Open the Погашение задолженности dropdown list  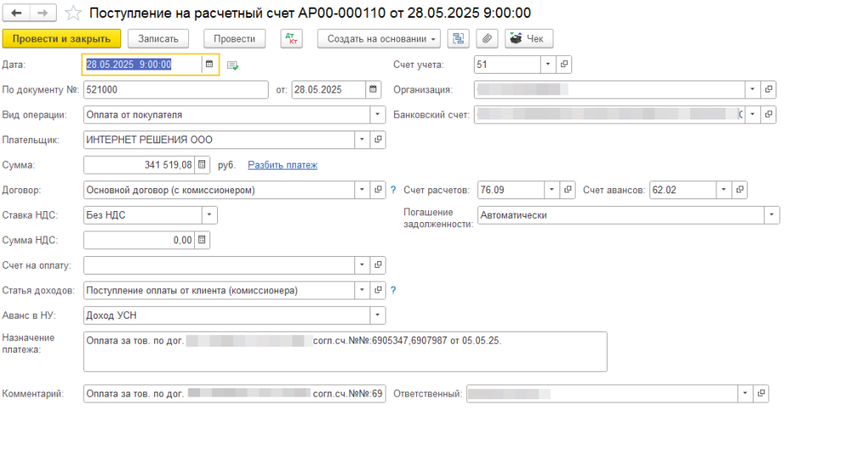[x=771, y=215]
